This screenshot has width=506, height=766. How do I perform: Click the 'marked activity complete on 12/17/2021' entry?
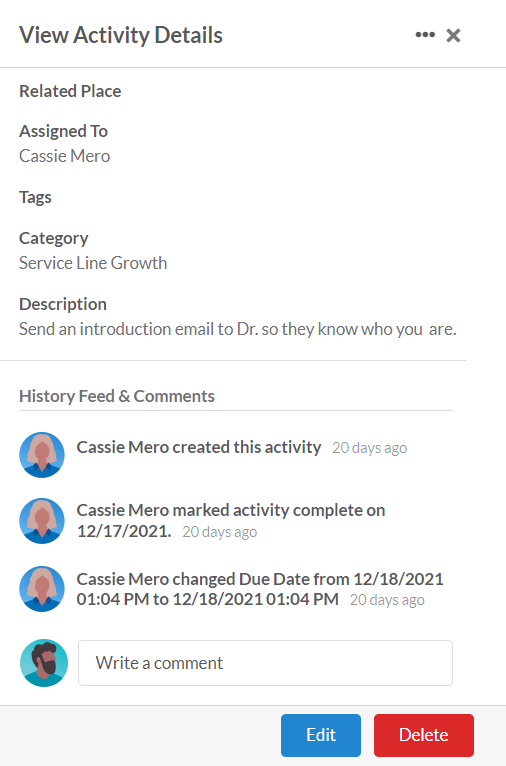click(231, 520)
